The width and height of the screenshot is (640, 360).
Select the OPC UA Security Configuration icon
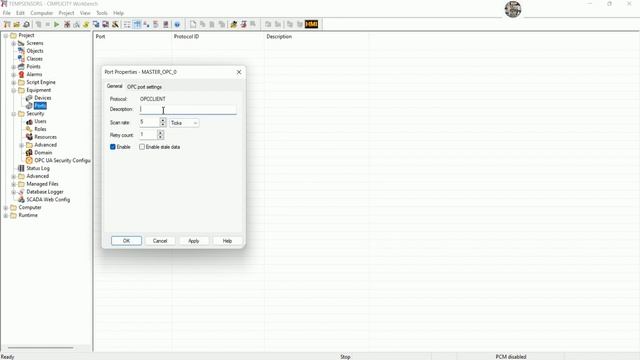[x=29, y=160]
